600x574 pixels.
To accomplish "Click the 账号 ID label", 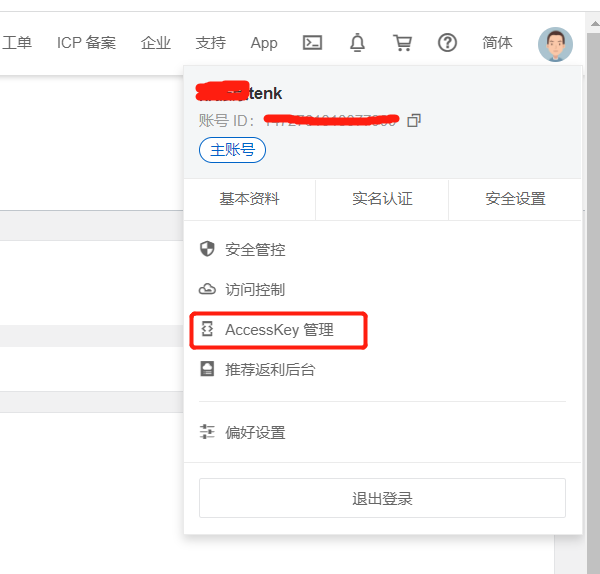I will click(x=226, y=121).
